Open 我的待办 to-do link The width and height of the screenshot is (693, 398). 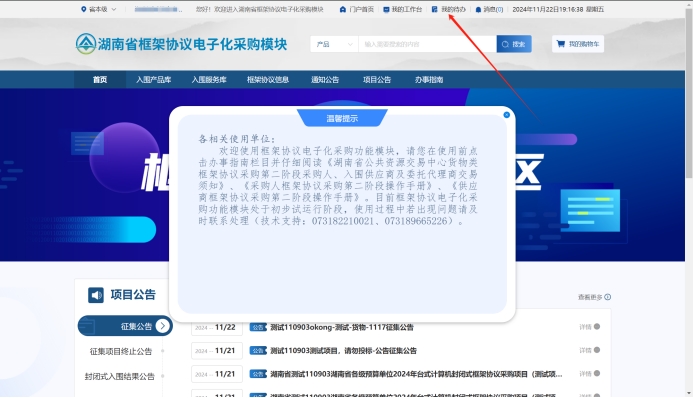(x=453, y=9)
